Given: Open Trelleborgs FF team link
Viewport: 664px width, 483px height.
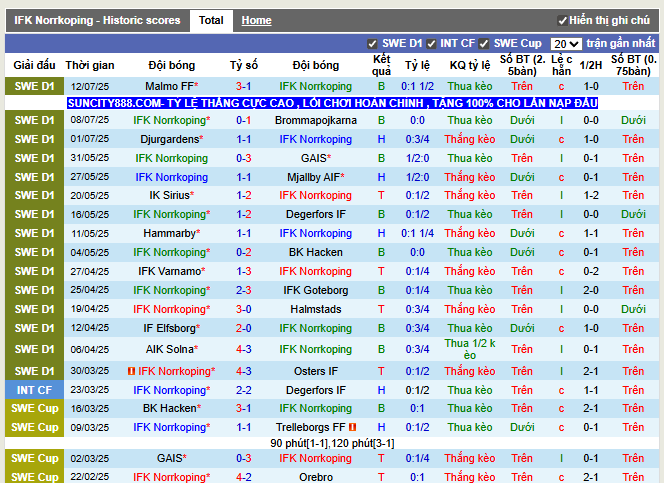Looking at the screenshot, I should tap(311, 427).
